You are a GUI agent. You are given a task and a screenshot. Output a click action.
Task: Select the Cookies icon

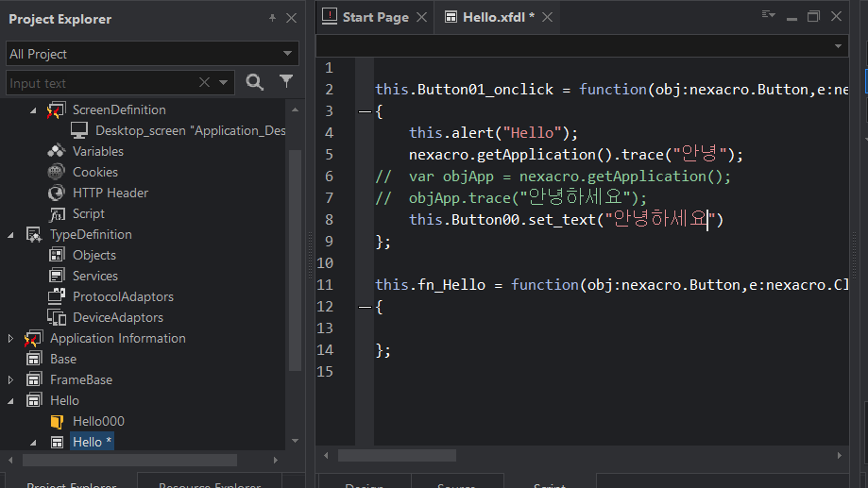pos(56,172)
